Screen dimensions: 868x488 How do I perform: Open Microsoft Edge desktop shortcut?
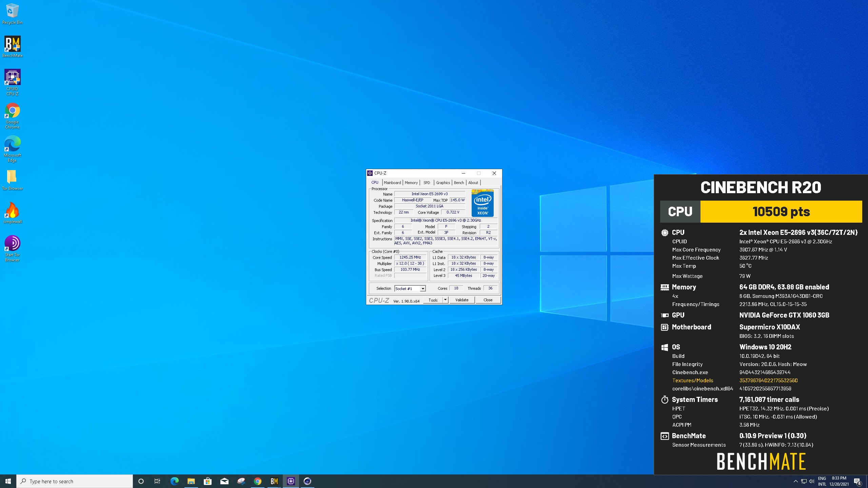tap(12, 149)
